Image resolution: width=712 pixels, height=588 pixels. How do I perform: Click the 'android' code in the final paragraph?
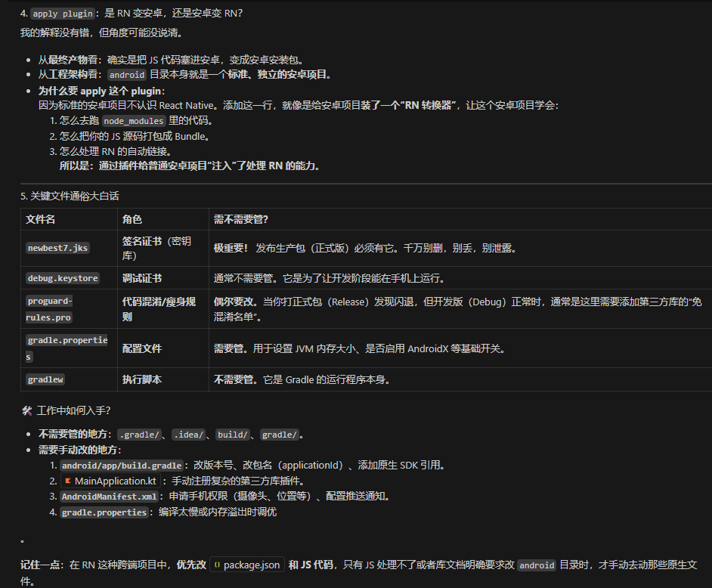[537, 565]
